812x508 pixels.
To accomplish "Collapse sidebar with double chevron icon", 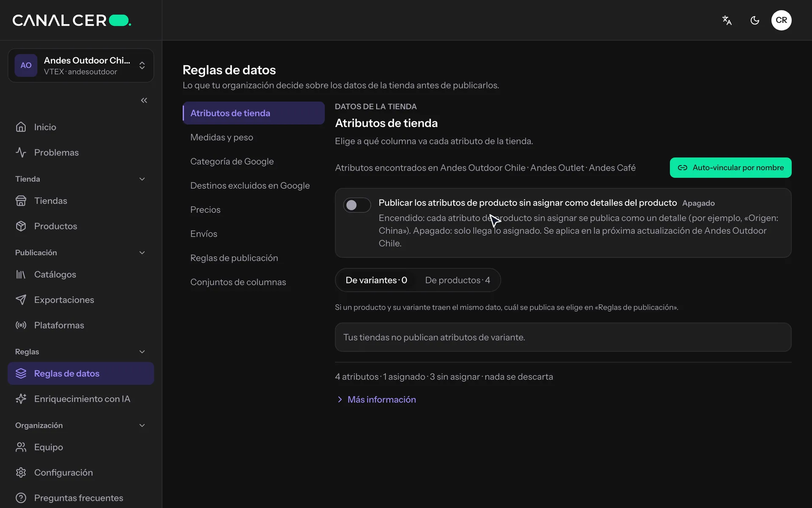I will 144,100.
